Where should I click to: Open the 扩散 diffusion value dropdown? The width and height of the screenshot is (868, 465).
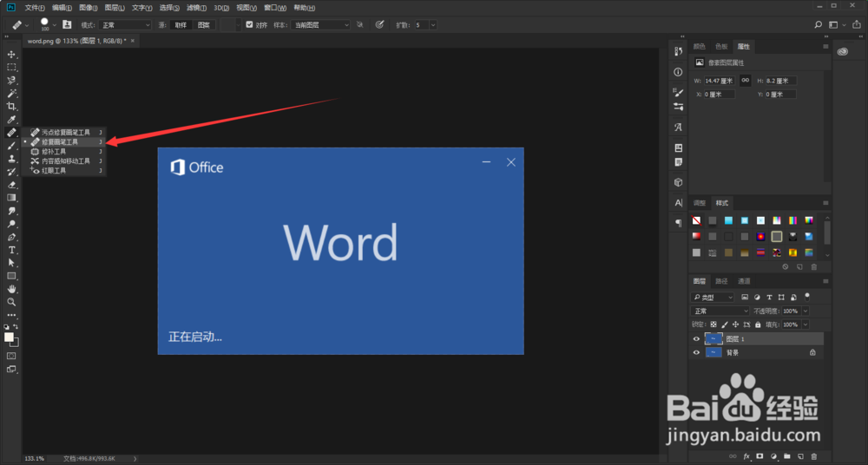point(433,25)
